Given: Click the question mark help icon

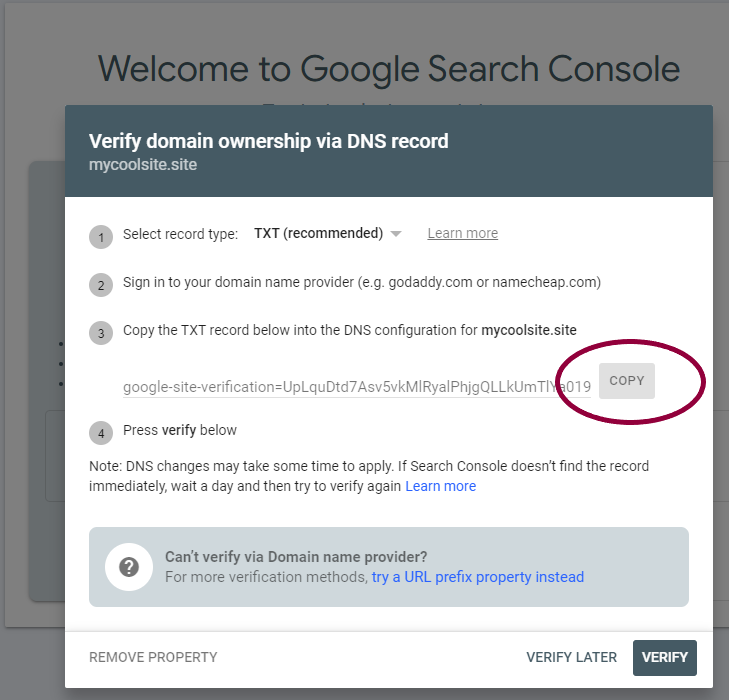Looking at the screenshot, I should tap(129, 567).
